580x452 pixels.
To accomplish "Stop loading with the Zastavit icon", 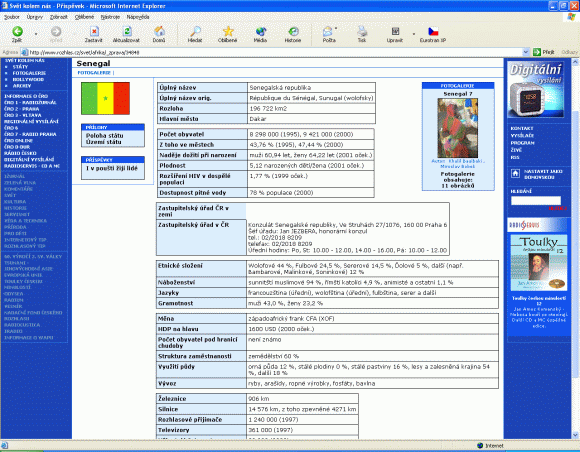I will [94, 32].
